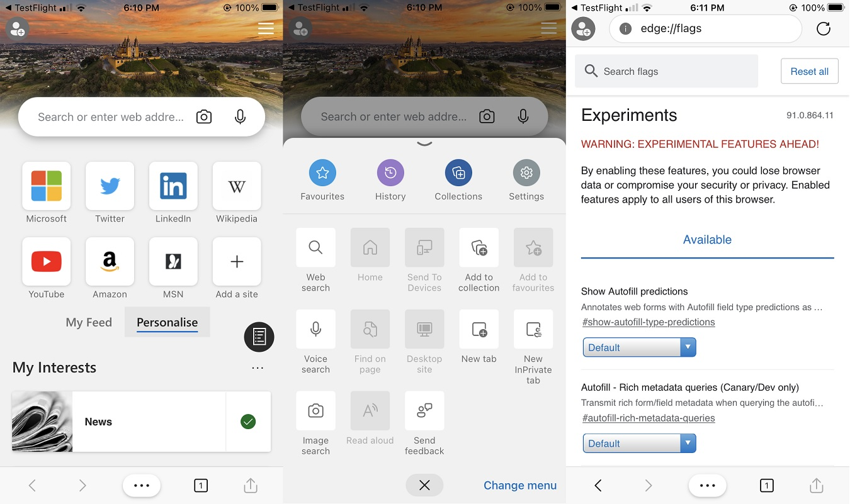Screen dimensions: 850x504
Task: Tap the reload icon beside edge://flags
Action: [823, 28]
